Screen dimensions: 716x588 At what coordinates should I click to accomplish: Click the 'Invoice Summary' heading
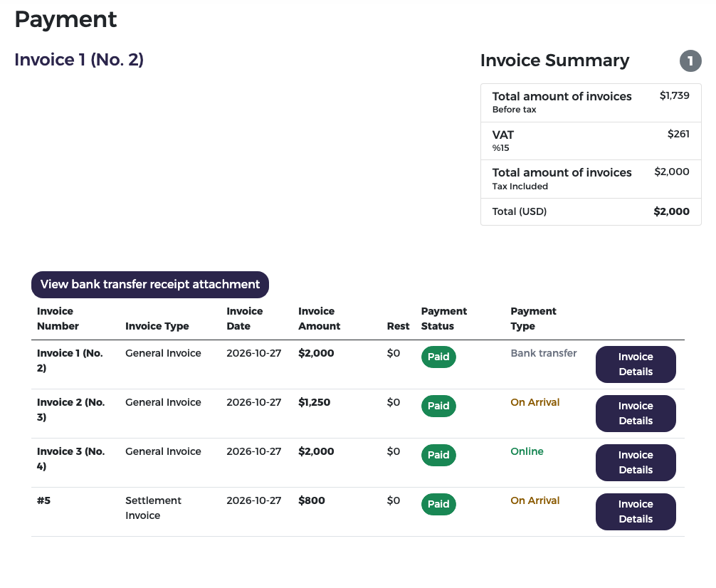tap(555, 61)
